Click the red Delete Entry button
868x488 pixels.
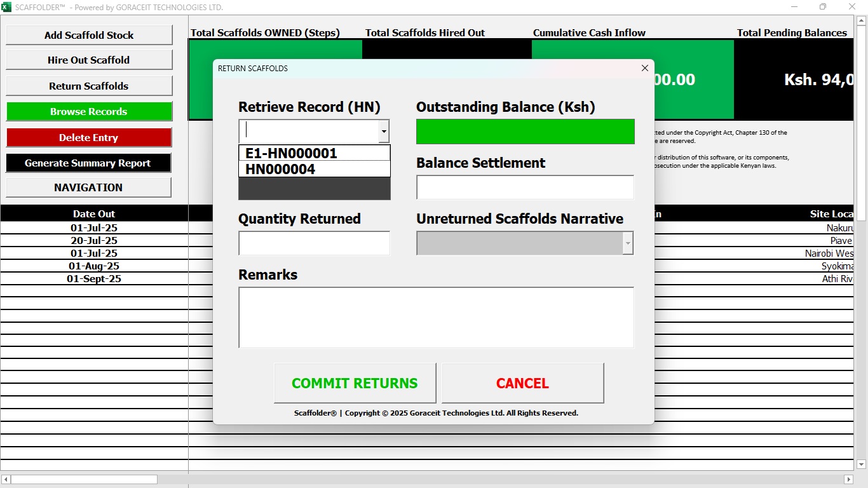(x=89, y=137)
